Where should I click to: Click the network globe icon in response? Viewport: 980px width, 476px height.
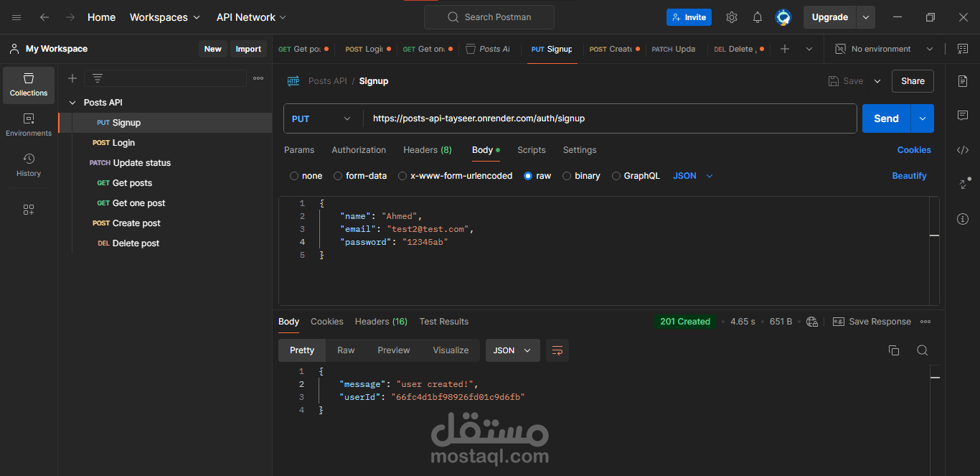(x=812, y=322)
